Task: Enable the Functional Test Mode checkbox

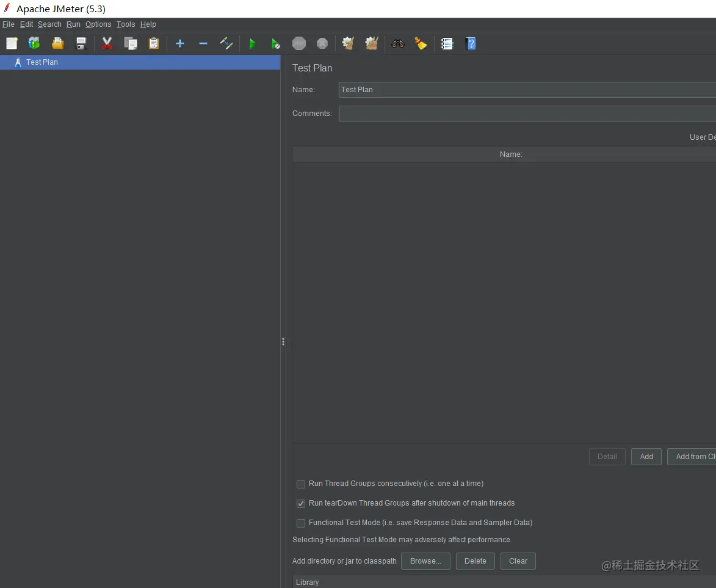Action: pos(301,523)
